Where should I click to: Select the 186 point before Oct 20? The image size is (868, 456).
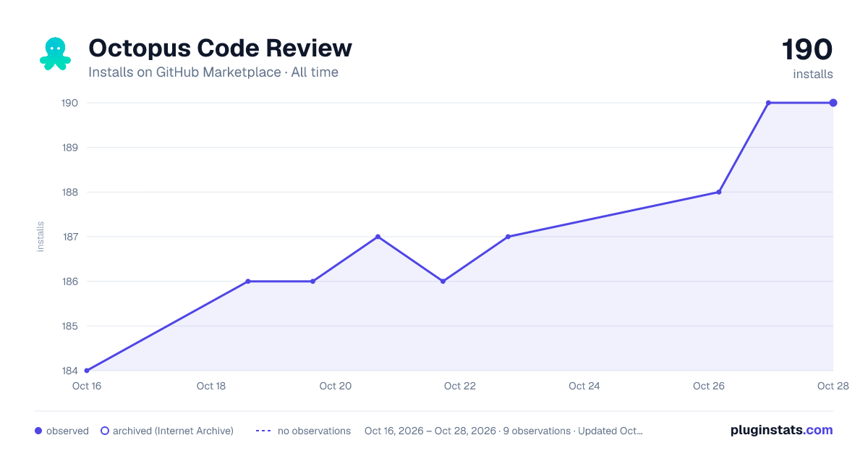(312, 282)
